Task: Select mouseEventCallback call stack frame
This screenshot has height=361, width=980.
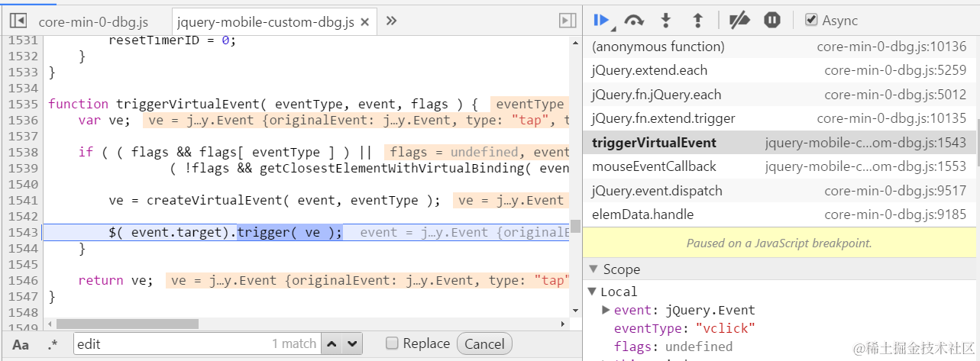Action: 779,166
